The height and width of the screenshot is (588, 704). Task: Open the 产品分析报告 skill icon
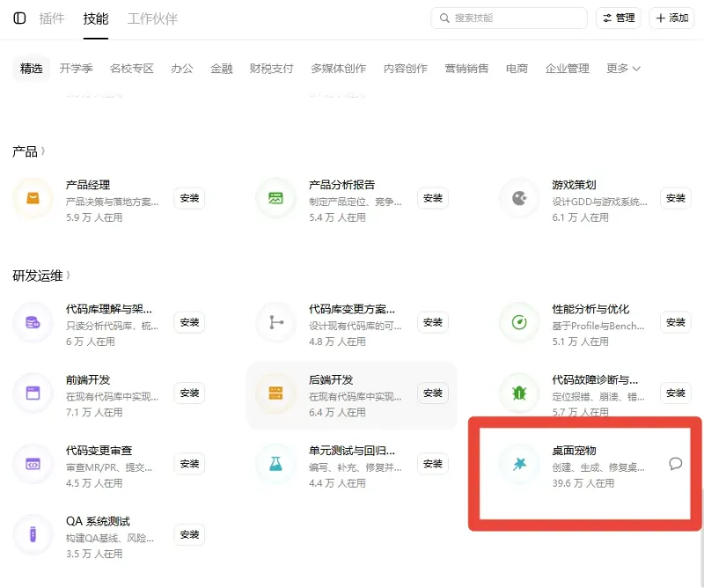(275, 198)
